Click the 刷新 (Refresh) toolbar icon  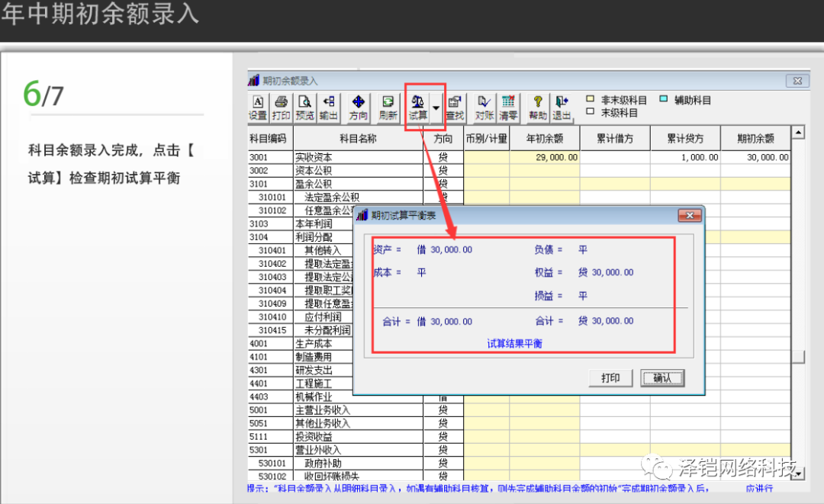[388, 108]
